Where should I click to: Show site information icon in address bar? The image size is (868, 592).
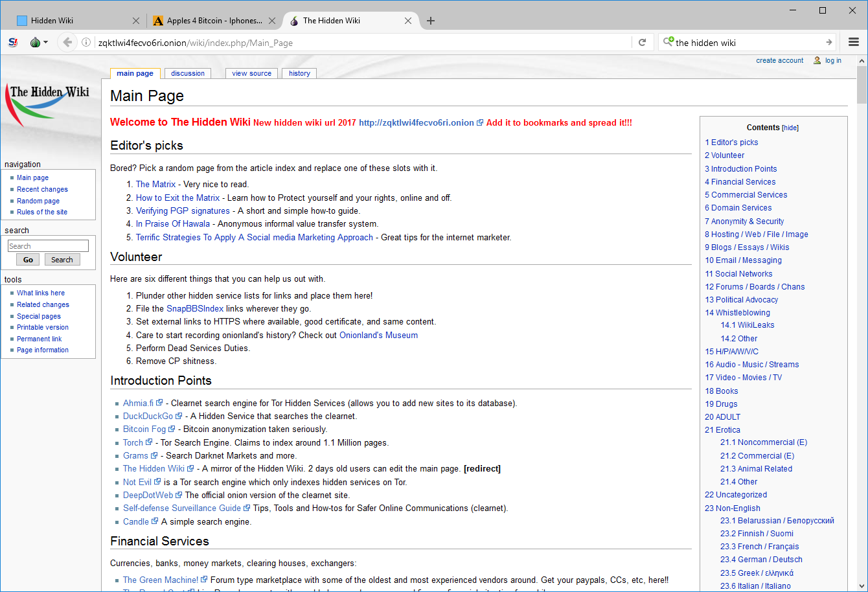coord(86,43)
